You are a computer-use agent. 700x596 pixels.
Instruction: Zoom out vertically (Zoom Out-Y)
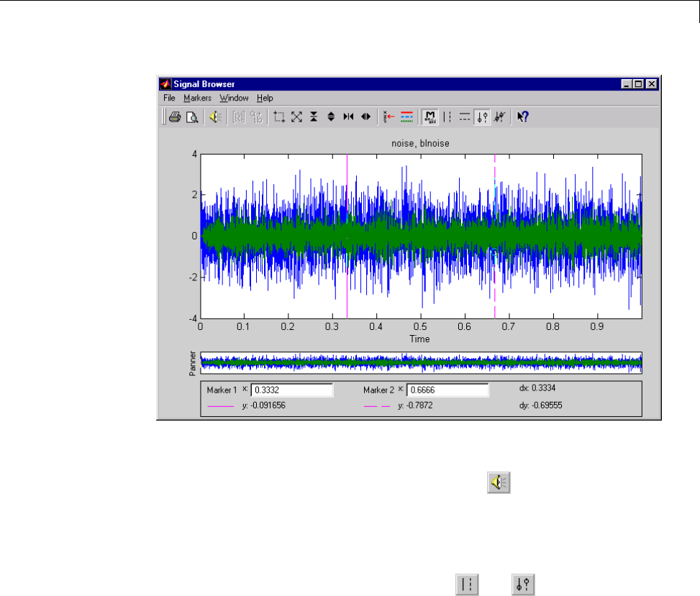pos(331,117)
